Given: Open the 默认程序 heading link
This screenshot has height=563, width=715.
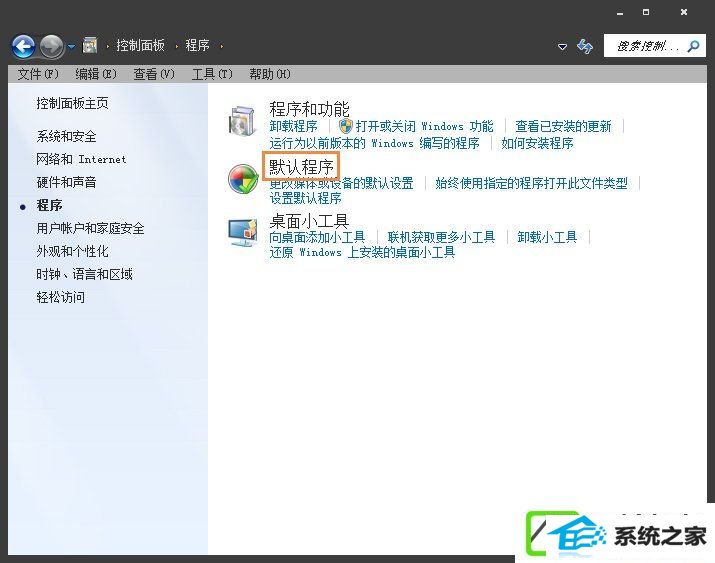Looking at the screenshot, I should [301, 167].
